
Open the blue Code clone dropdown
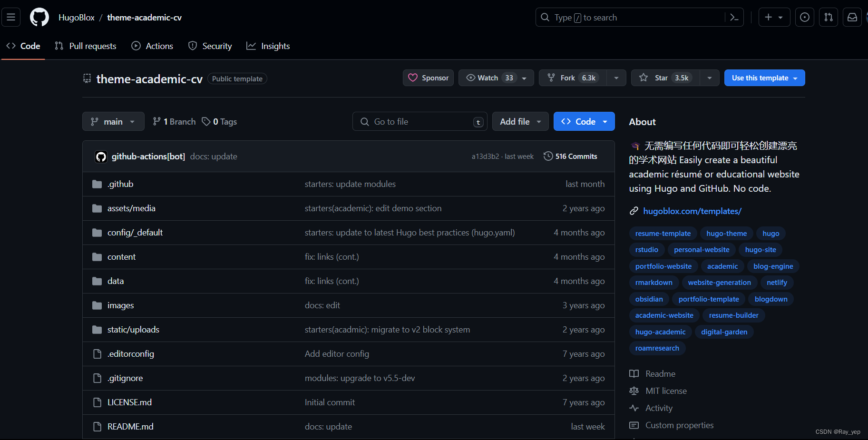point(584,121)
